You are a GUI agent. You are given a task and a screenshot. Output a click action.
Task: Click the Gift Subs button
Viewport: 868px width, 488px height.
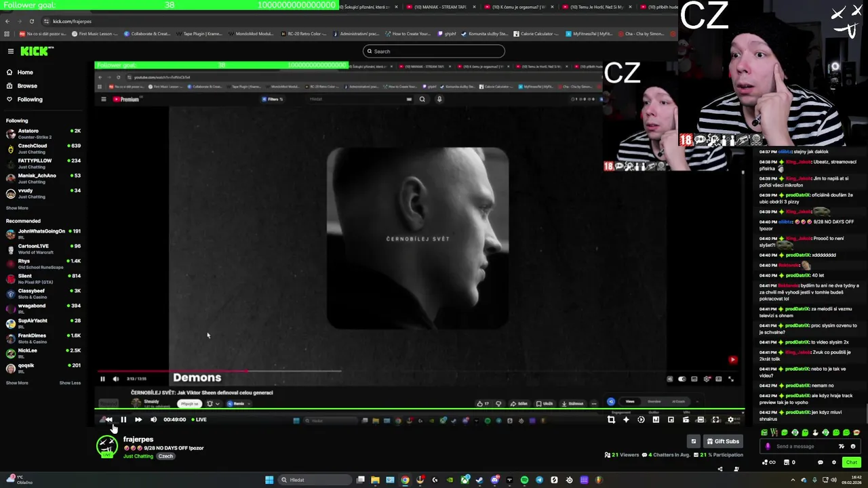[722, 441]
